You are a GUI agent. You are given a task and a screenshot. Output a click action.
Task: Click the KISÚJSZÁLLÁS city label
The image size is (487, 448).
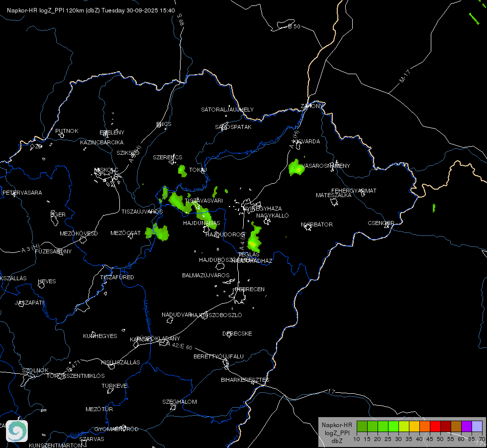click(x=120, y=362)
